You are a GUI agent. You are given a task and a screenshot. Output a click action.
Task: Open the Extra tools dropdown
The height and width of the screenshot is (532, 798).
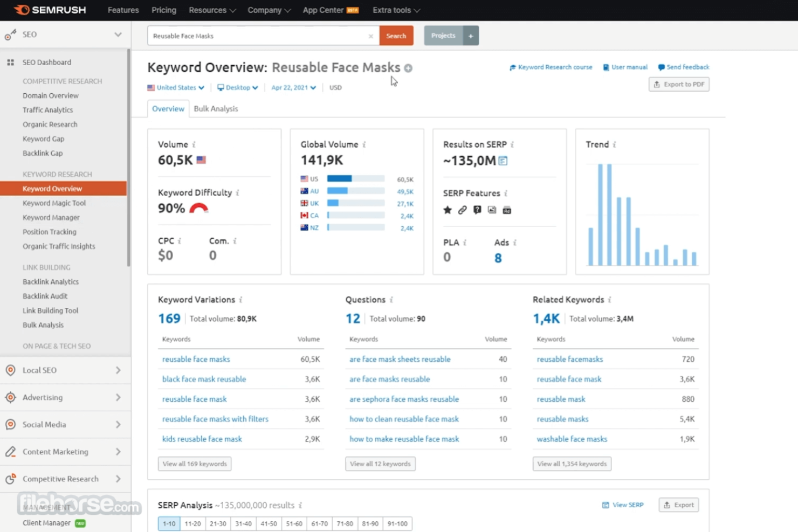pyautogui.click(x=396, y=10)
